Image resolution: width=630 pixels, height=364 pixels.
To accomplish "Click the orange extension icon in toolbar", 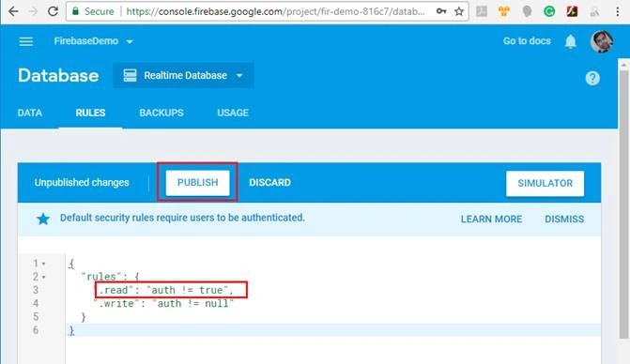I will point(504,11).
